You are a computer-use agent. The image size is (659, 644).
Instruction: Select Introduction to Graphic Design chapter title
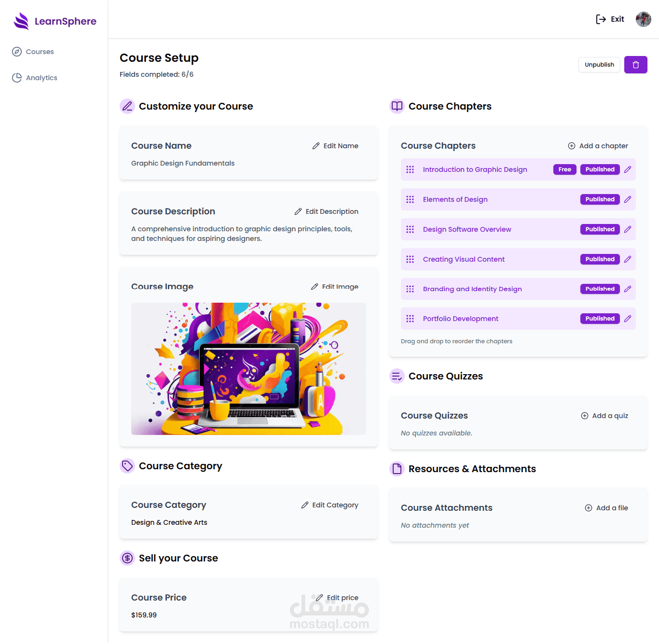475,169
